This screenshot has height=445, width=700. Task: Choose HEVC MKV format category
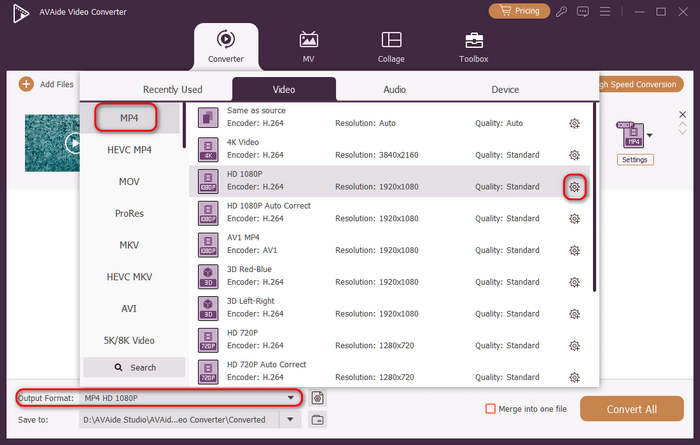click(x=129, y=277)
